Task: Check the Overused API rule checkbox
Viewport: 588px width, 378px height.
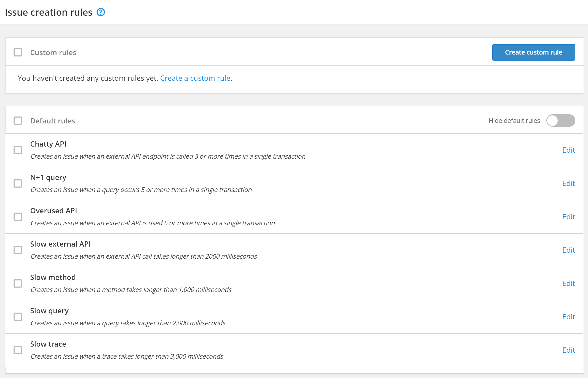Action: [x=18, y=217]
